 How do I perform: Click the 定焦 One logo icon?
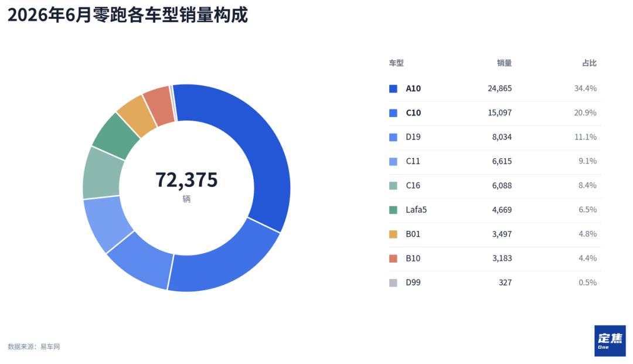[x=610, y=341]
